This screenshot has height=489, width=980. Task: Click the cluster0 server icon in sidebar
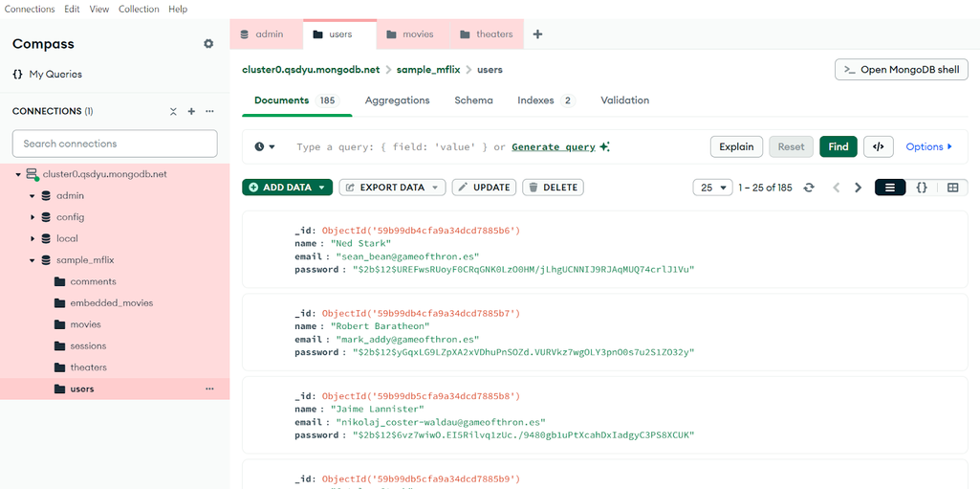[x=32, y=175]
